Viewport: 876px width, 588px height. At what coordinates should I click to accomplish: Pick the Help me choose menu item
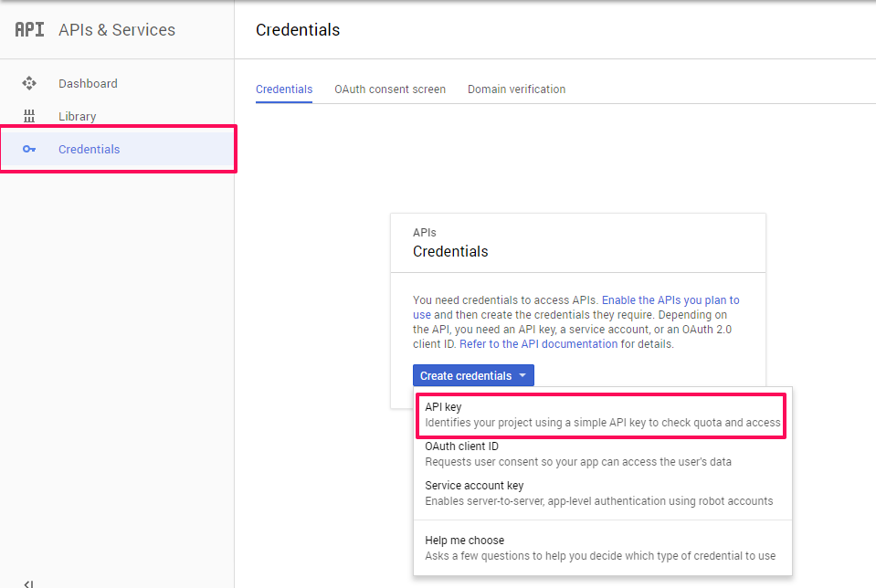coord(602,548)
